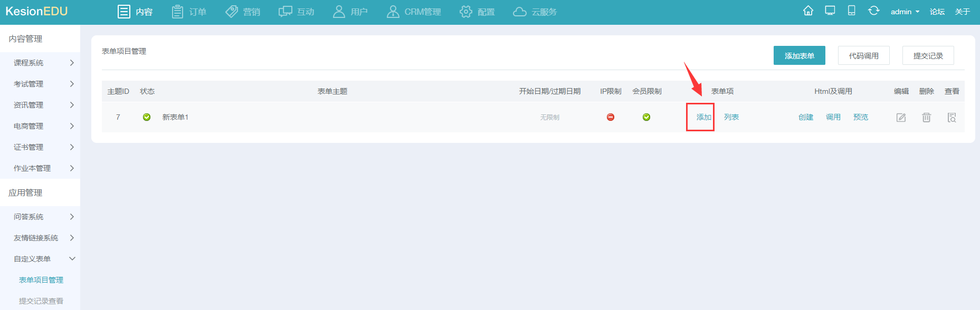This screenshot has height=310, width=980.
Task: Click the desktop monitor preview icon
Action: pos(830,11)
